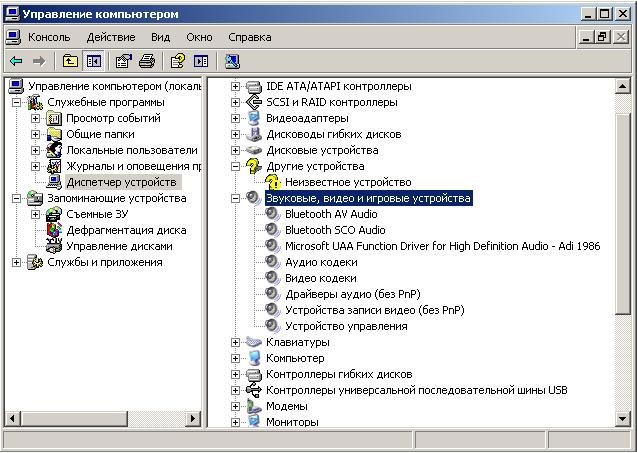Screen dimensions: 637x453
Task: Click the Дефрагментация диска icon
Action: [54, 230]
